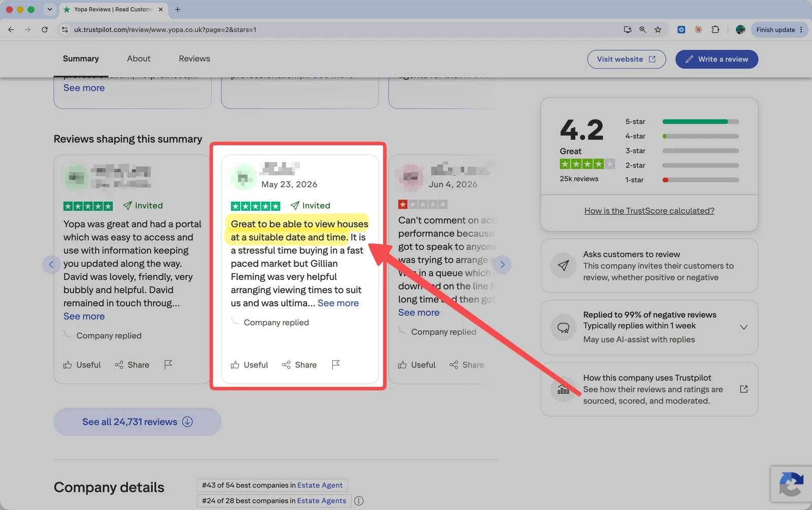812x510 pixels.
Task: Share the Jun 4 review
Action: pos(467,365)
